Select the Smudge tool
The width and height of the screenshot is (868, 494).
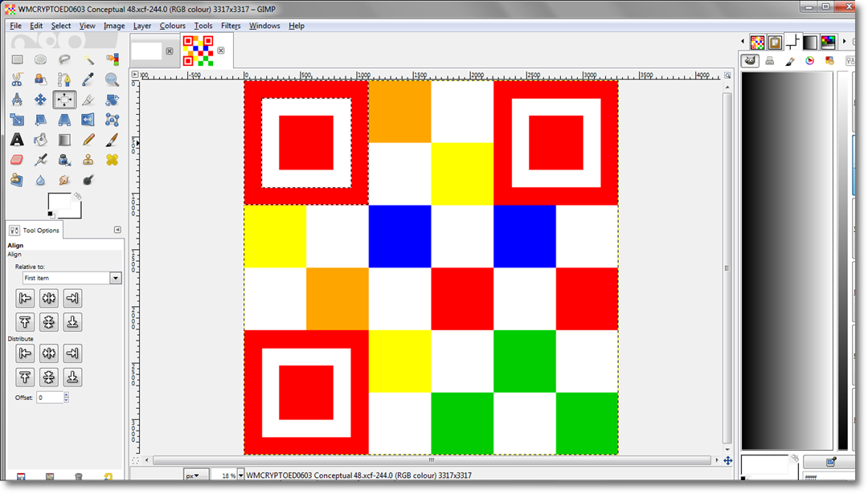(x=64, y=180)
